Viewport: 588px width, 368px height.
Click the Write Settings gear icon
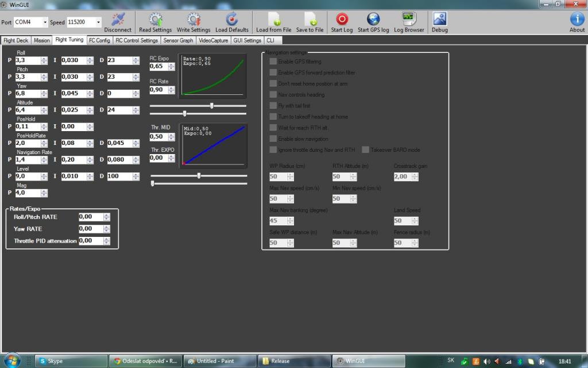pyautogui.click(x=194, y=19)
